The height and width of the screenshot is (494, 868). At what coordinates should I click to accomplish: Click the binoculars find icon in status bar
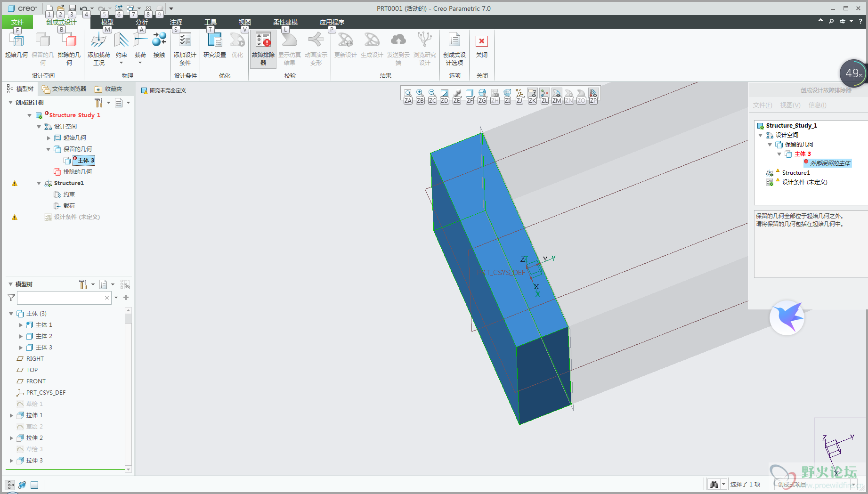pyautogui.click(x=714, y=484)
